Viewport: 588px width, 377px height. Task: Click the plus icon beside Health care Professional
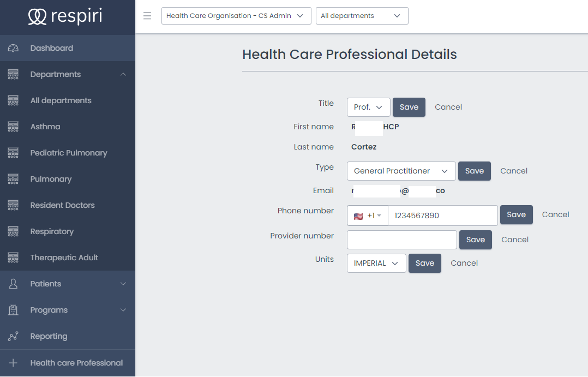tap(14, 363)
